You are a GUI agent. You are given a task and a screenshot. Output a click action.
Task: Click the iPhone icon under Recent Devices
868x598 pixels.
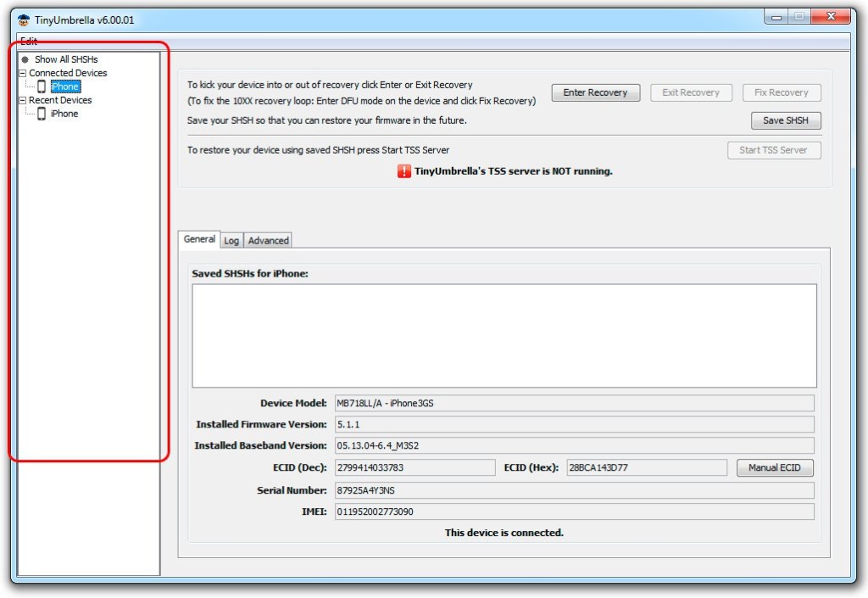point(42,114)
